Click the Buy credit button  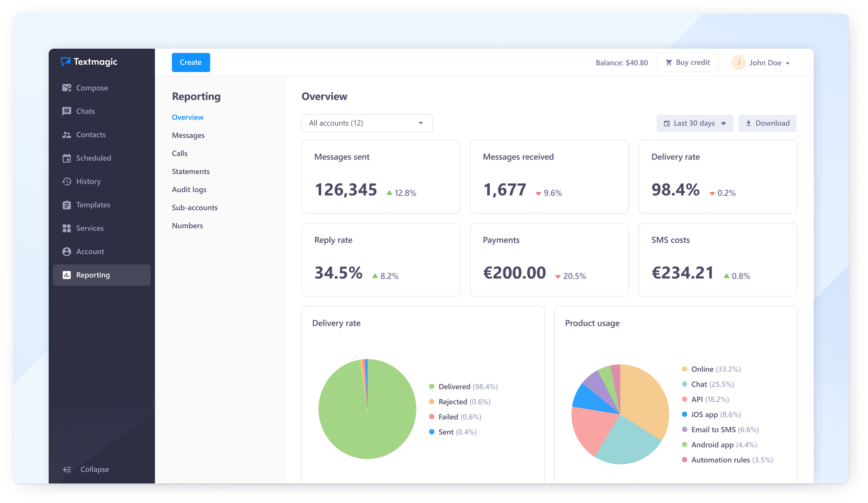pyautogui.click(x=688, y=63)
